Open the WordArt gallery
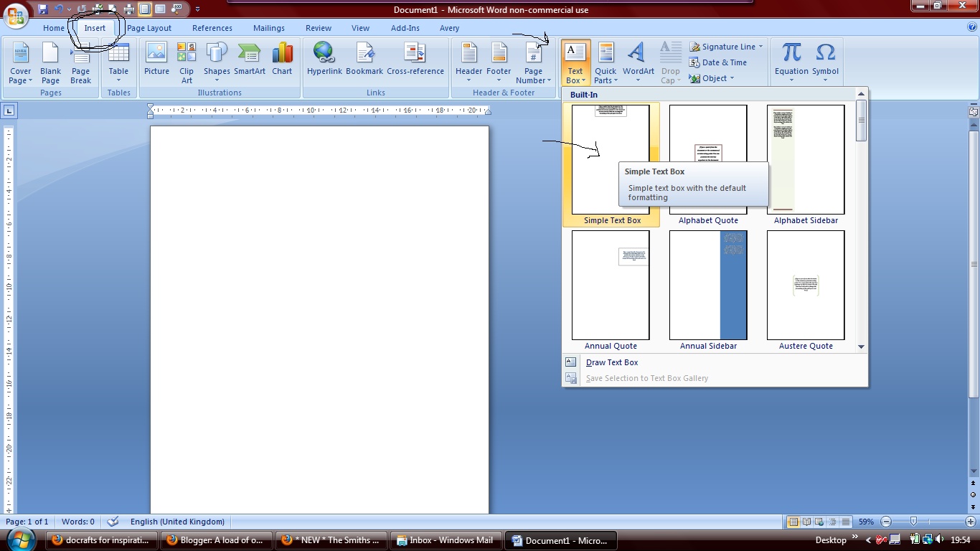The height and width of the screenshot is (551, 980). point(639,63)
